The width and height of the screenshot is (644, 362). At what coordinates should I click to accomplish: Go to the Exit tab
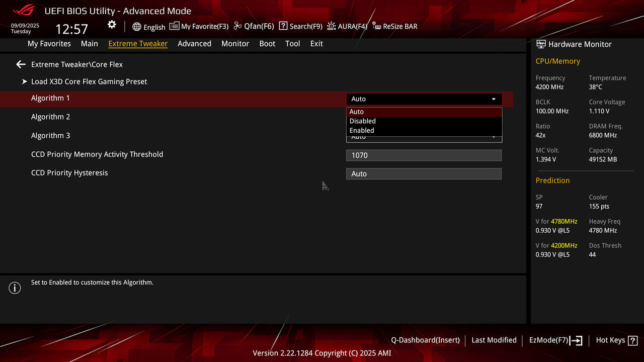[x=316, y=44]
